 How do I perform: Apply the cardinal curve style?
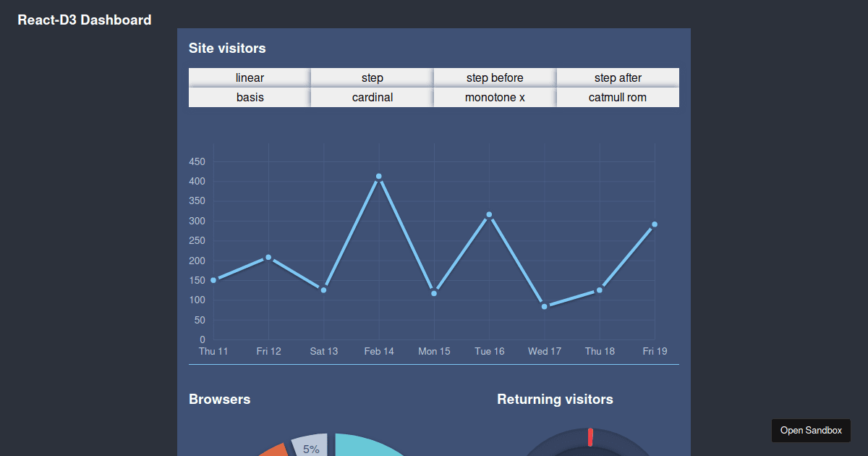click(372, 97)
